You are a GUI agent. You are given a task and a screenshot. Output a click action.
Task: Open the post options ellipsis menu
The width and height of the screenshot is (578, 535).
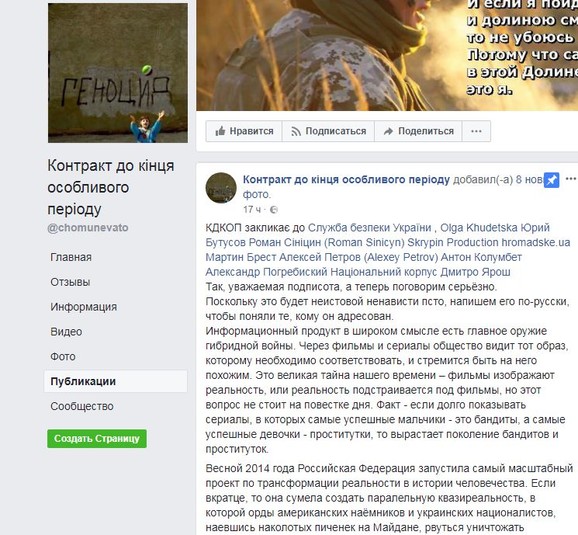[x=571, y=179]
